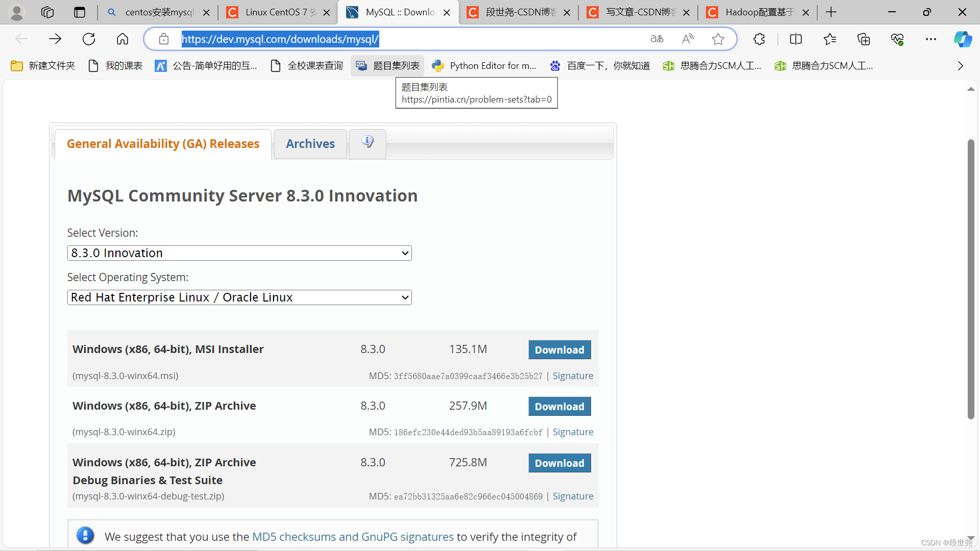Download the MSI Installer 135.1M
Image resolution: width=980 pixels, height=551 pixels.
point(559,350)
